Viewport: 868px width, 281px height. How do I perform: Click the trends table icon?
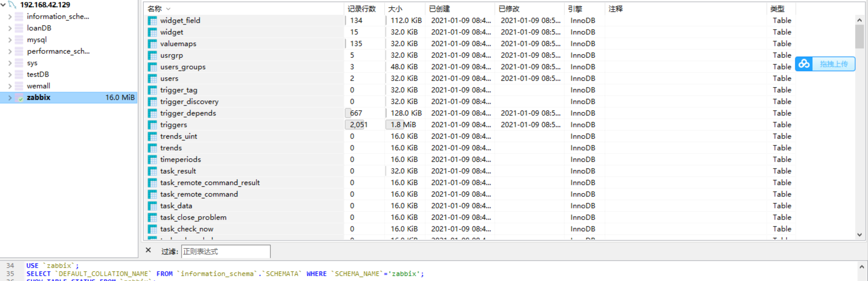152,148
